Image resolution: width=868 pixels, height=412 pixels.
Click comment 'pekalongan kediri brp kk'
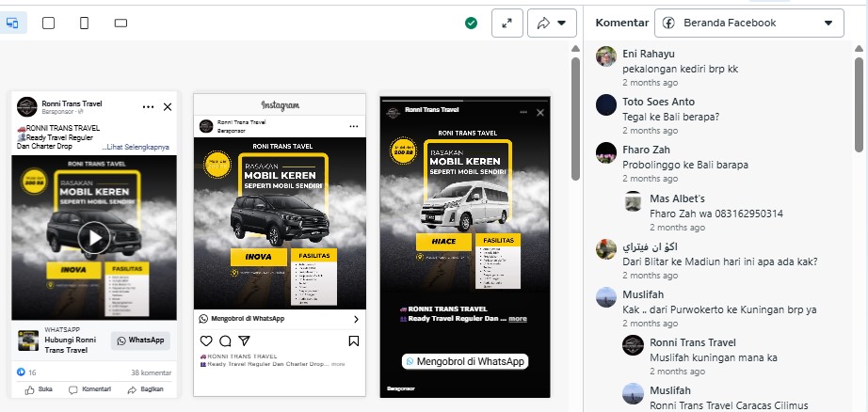[x=681, y=69]
